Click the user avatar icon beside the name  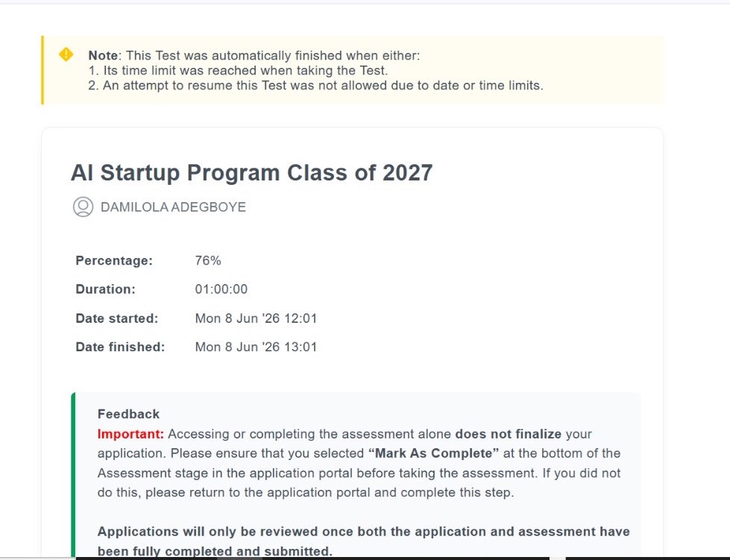click(83, 207)
